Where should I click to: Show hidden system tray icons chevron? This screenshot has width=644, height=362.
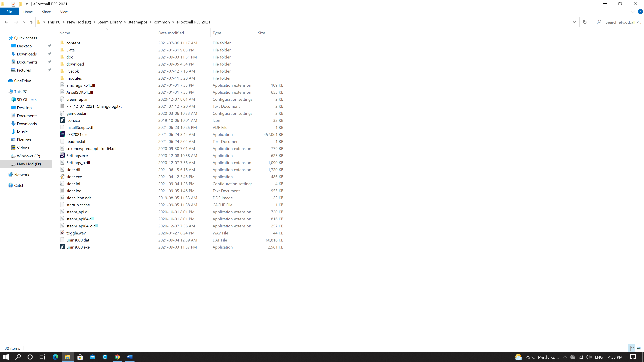click(565, 357)
